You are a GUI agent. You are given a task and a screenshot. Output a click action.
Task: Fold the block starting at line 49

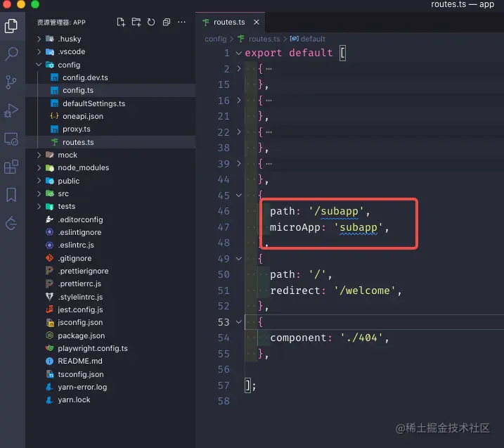click(x=238, y=259)
